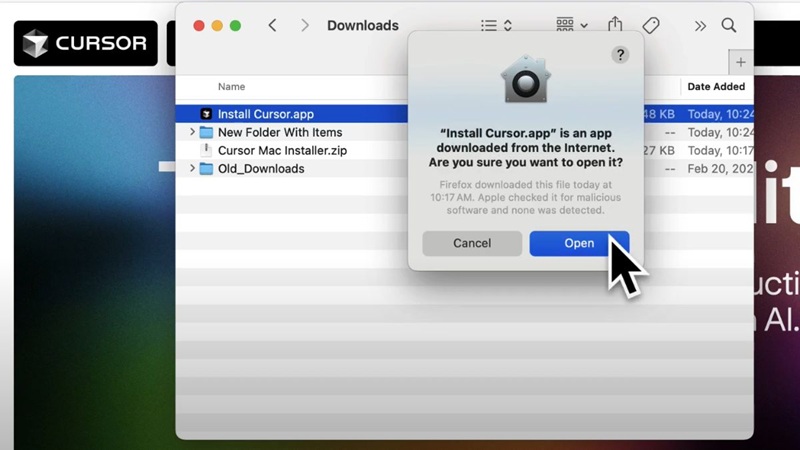The width and height of the screenshot is (800, 450).
Task: Open Finder search with the magnifier icon
Action: tap(729, 25)
